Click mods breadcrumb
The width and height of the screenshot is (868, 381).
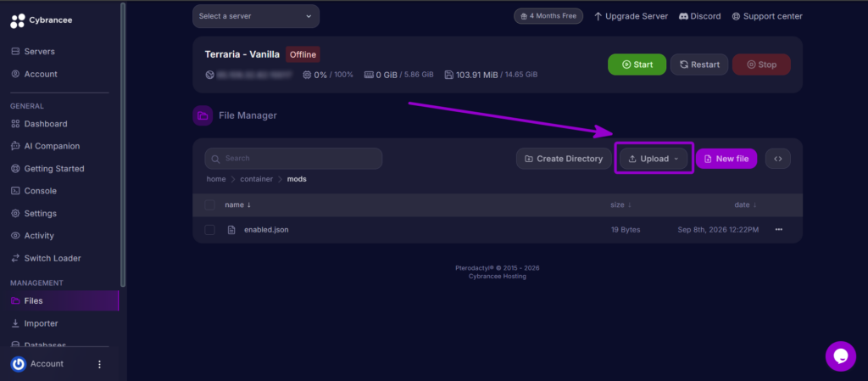click(297, 179)
